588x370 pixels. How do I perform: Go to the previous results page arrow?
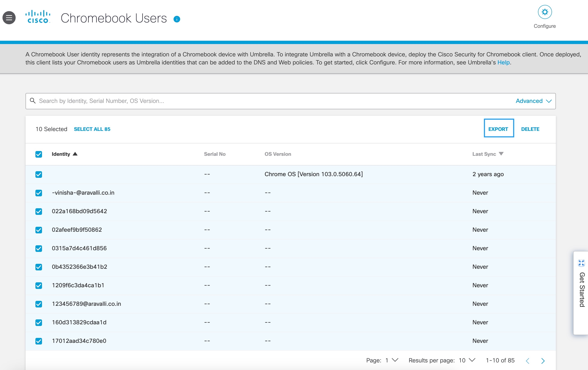pyautogui.click(x=527, y=361)
